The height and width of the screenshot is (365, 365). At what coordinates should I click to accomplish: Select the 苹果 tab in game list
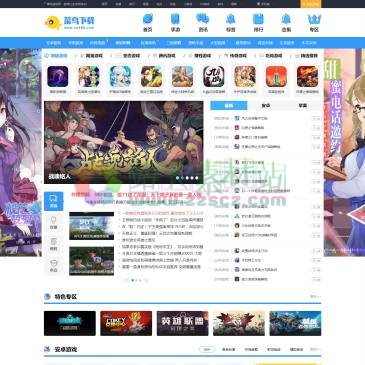point(303,106)
